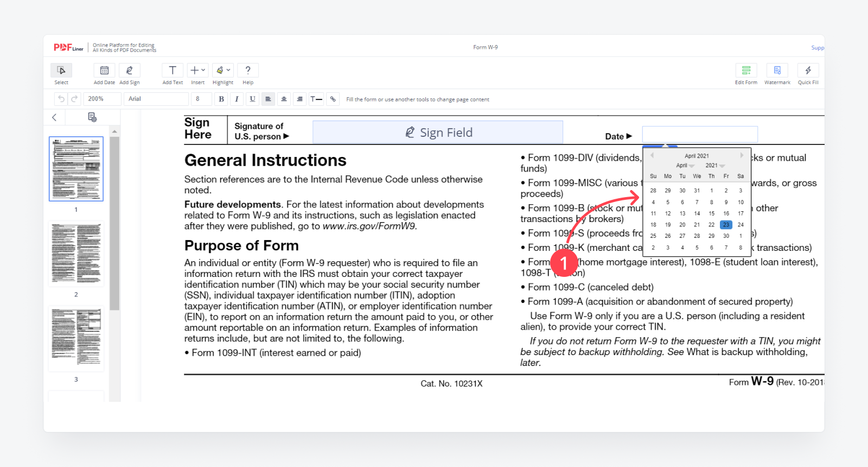
Task: Click the Date input field
Action: 700,134
